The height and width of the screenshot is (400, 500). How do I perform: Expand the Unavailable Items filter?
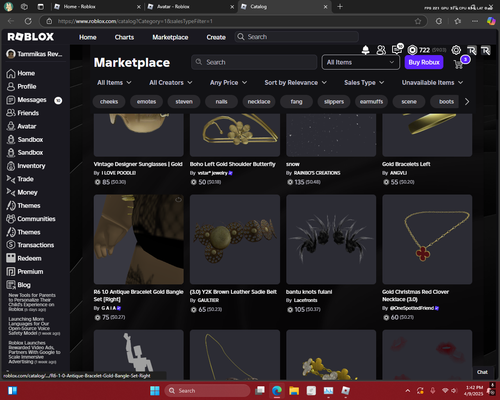(432, 83)
